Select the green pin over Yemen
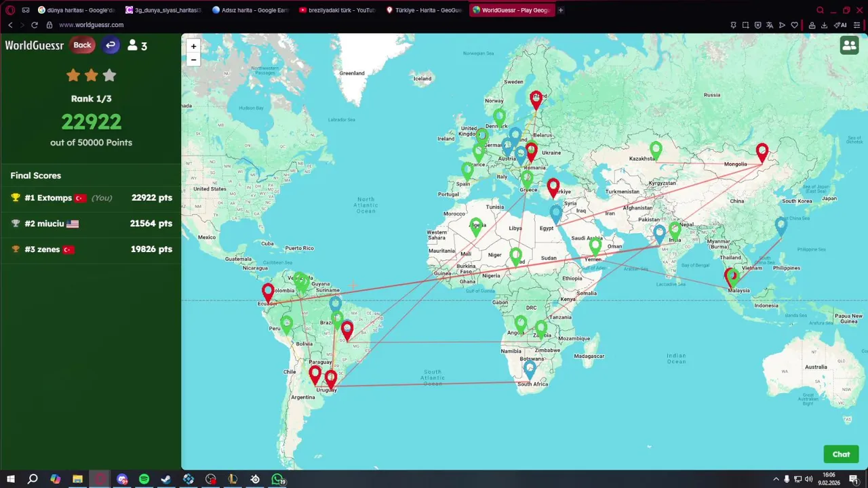The width and height of the screenshot is (868, 488). [x=595, y=247]
